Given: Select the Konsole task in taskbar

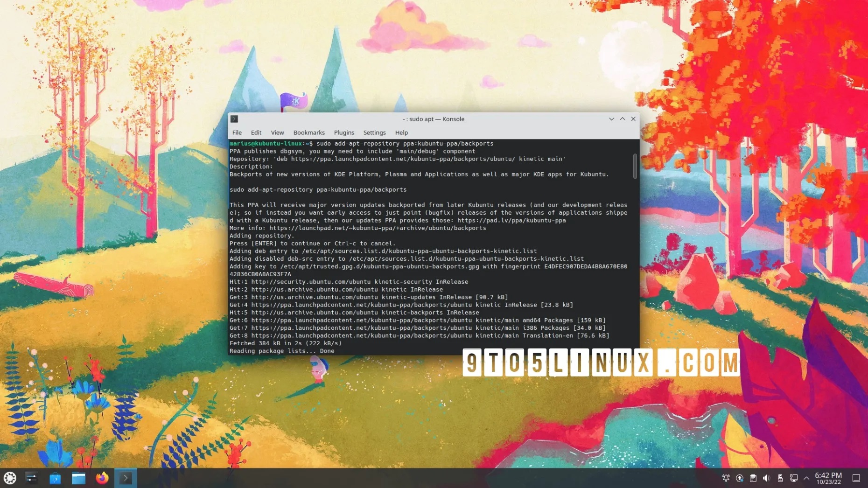Looking at the screenshot, I should (126, 478).
